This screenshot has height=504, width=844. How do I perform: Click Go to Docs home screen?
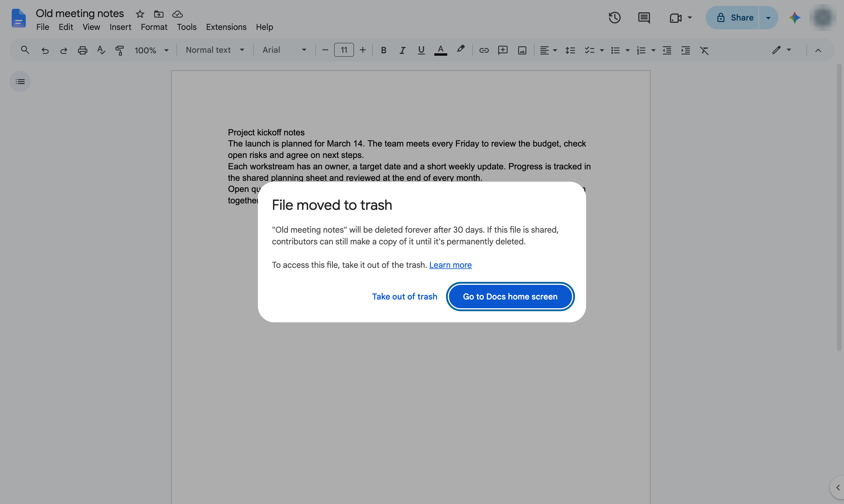point(510,297)
